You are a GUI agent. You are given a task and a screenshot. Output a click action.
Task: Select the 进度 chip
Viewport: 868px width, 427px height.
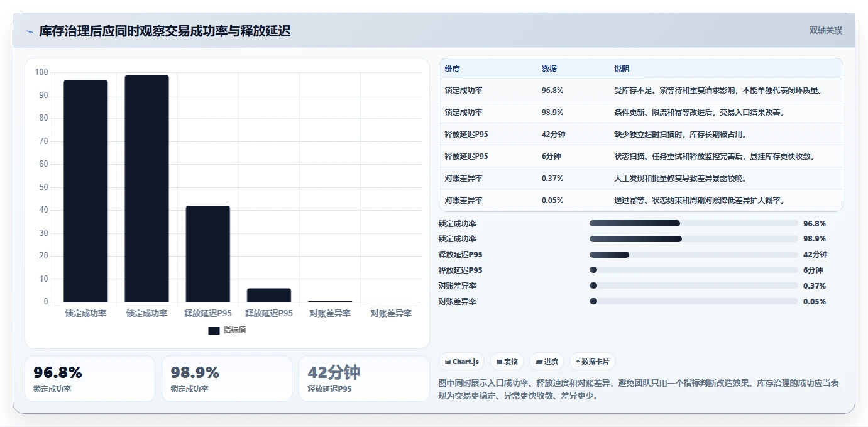pos(547,362)
